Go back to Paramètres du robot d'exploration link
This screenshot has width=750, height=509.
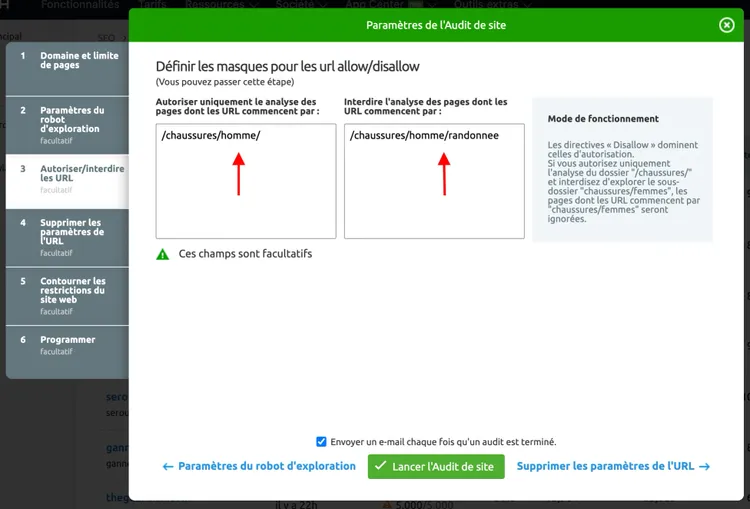[x=259, y=466]
